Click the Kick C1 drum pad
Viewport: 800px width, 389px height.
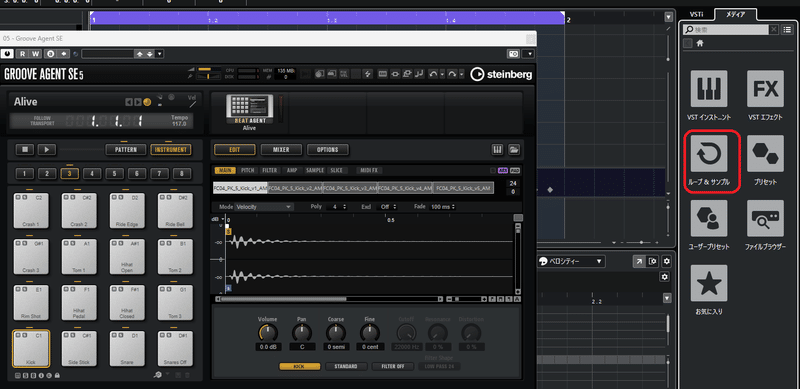pyautogui.click(x=31, y=349)
